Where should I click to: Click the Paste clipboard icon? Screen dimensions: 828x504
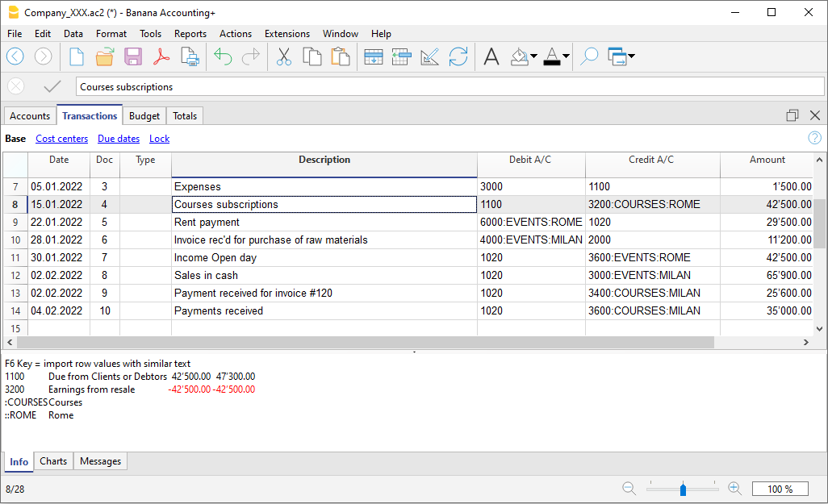click(340, 56)
